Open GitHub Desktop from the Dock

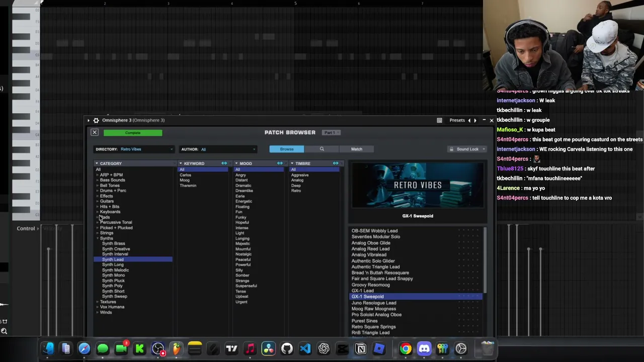[x=287, y=348]
